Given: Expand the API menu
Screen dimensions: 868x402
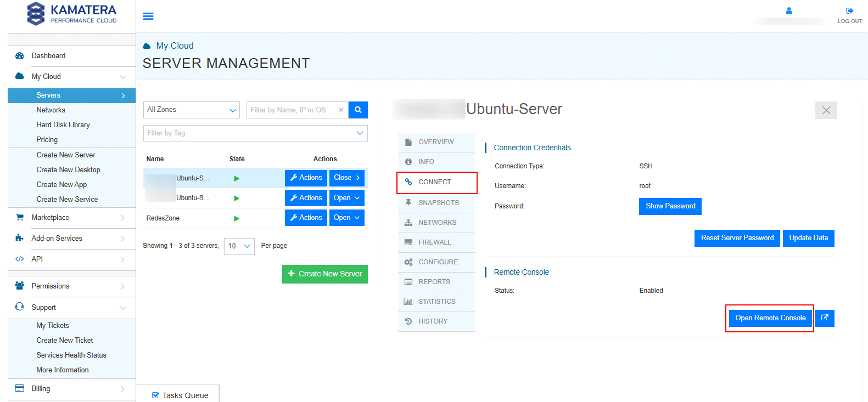Looking at the screenshot, I should pos(122,259).
